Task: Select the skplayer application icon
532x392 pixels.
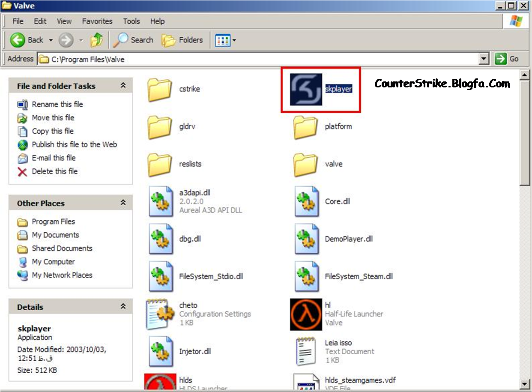Action: pos(306,90)
